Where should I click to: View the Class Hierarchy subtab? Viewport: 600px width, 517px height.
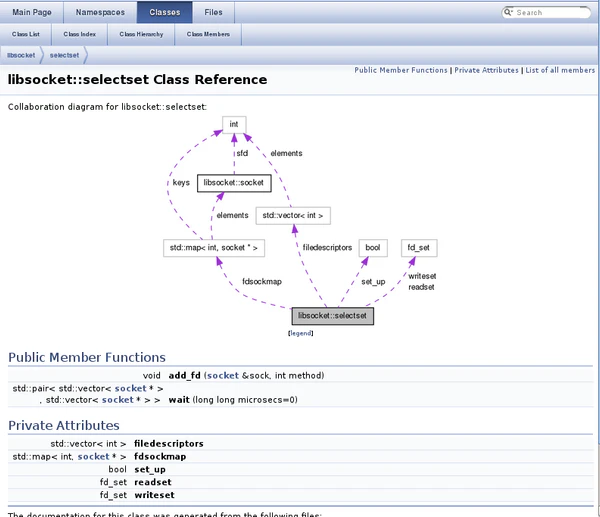[142, 34]
